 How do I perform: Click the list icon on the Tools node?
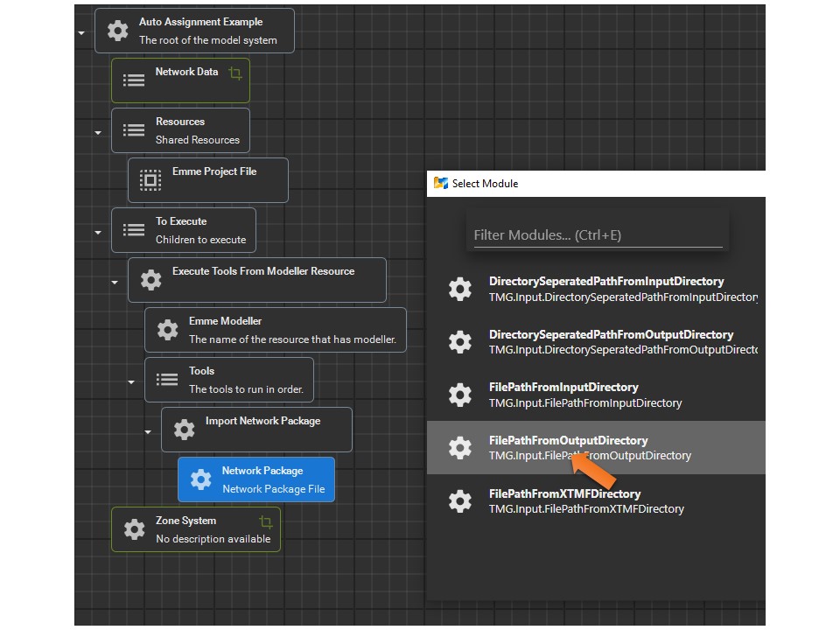(x=166, y=380)
